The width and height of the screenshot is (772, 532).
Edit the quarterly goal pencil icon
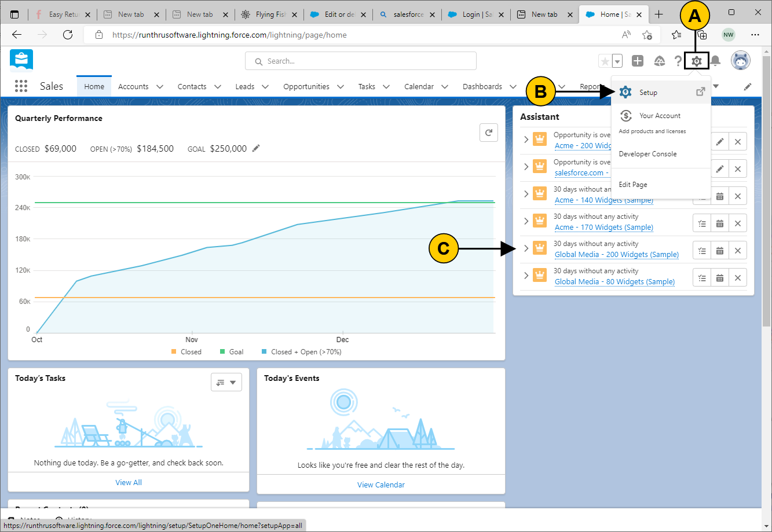[256, 149]
